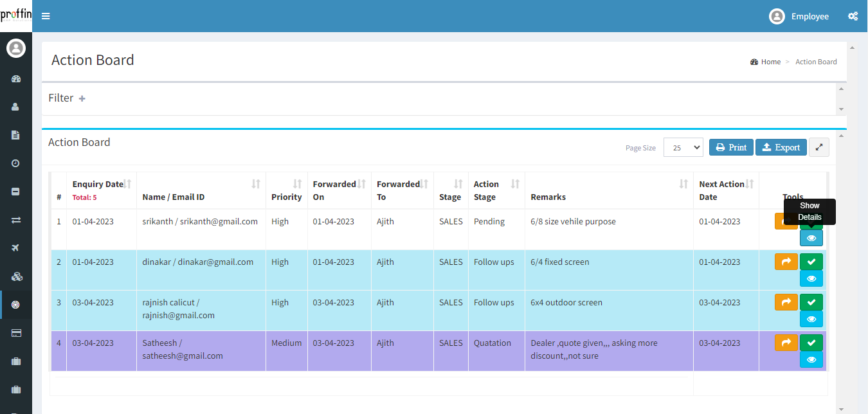The height and width of the screenshot is (414, 868).
Task: Show details for the Satheesh enquiry
Action: 811,359
